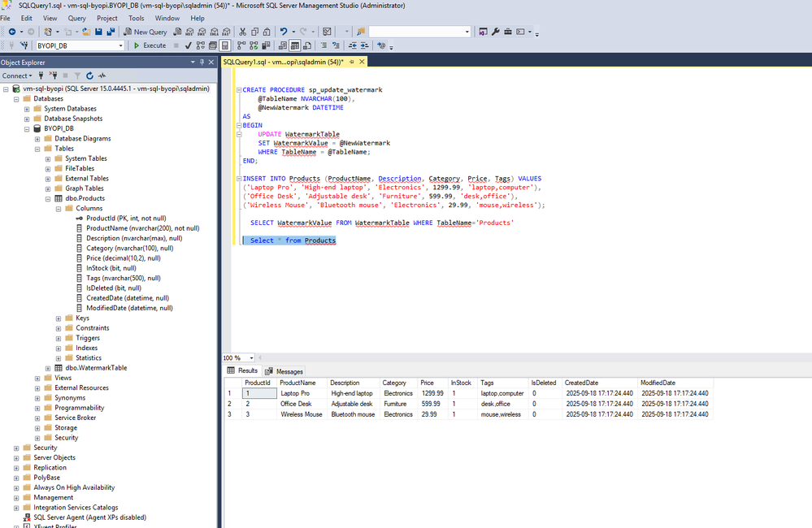Collapse the dbo.Products table node
Screen dimensions: 812x528
coord(48,198)
